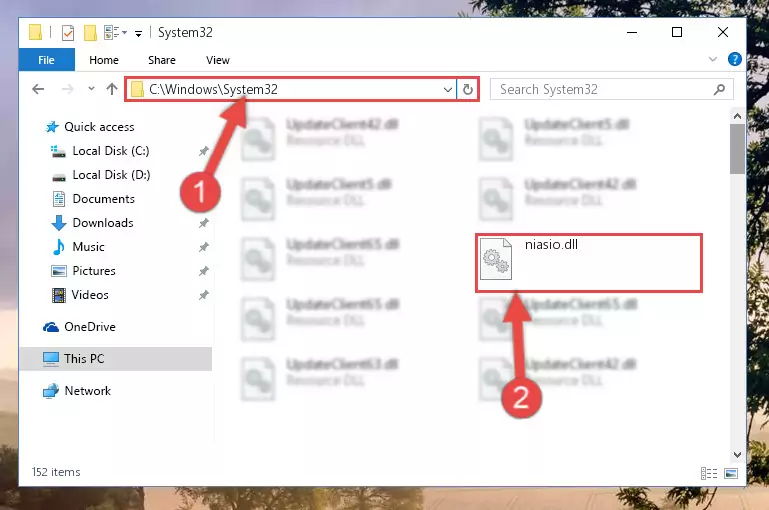Switch to Details view in status bar
Viewport: 769px width, 510px height.
[x=709, y=473]
